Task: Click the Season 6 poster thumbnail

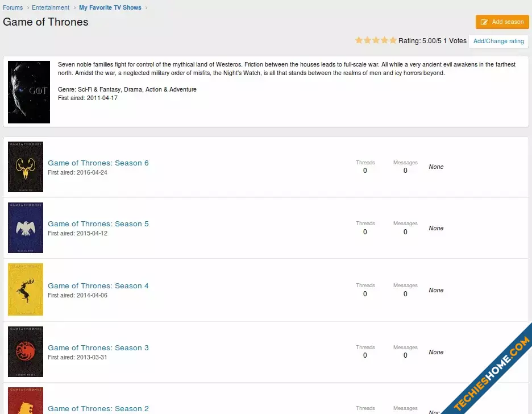Action: tap(26, 167)
